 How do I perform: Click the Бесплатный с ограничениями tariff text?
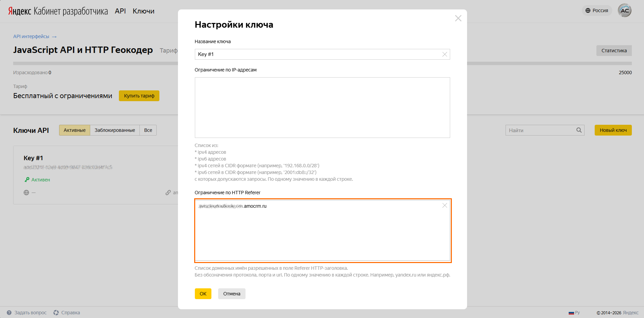[x=62, y=96]
